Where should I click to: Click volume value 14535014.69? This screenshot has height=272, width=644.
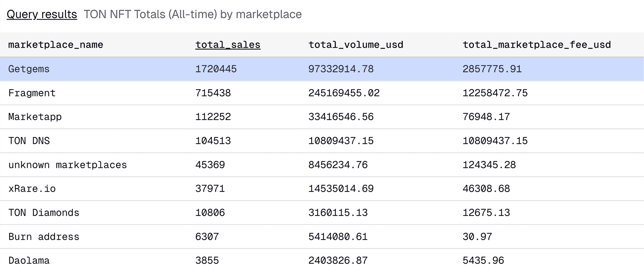[x=341, y=189]
